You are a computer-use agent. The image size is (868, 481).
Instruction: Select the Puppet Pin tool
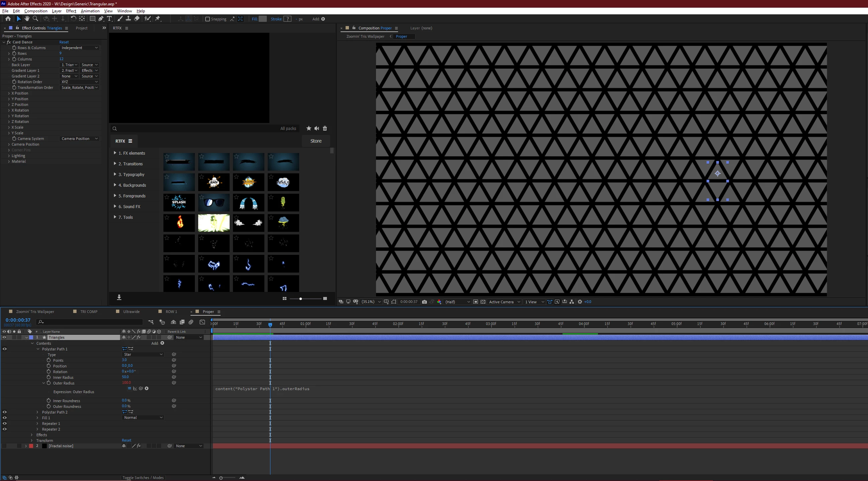[x=158, y=19]
